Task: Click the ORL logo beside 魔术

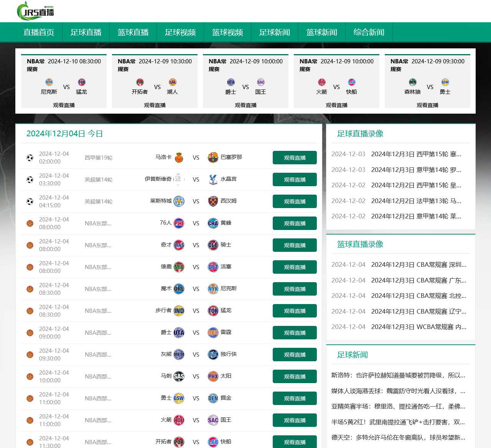Action: (179, 289)
